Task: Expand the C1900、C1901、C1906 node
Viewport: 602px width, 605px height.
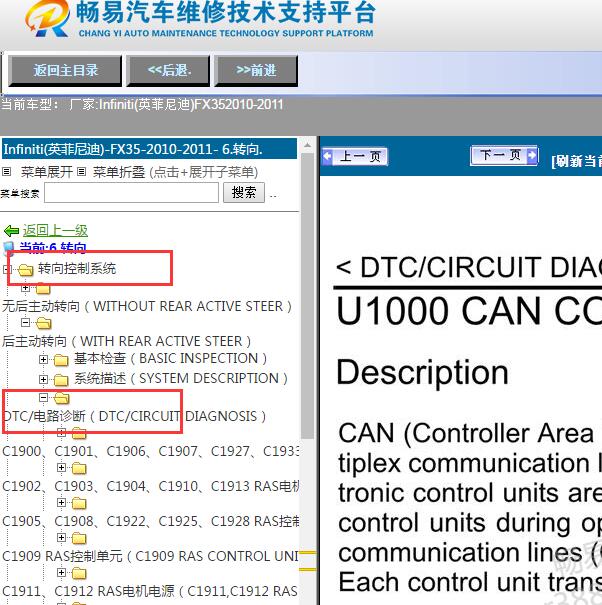Action: click(x=61, y=433)
